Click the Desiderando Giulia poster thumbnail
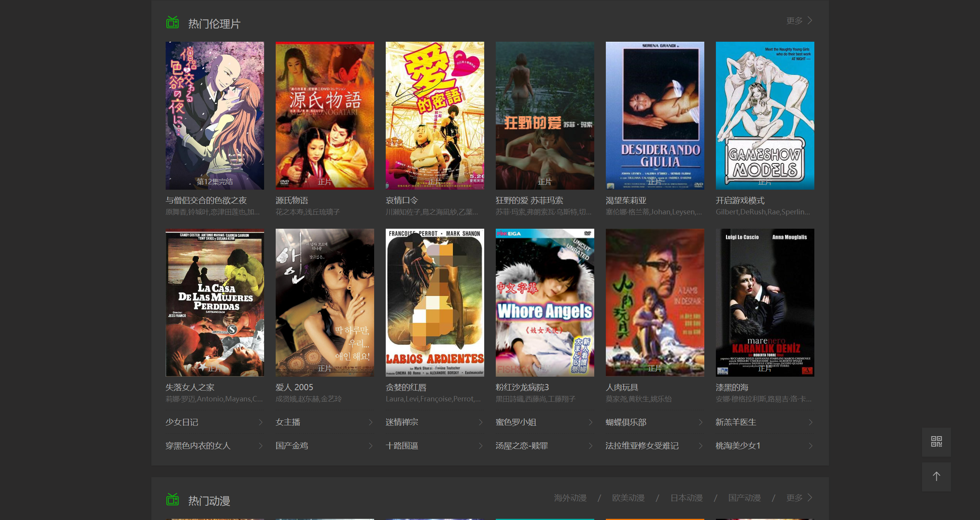This screenshot has width=980, height=520. click(655, 116)
